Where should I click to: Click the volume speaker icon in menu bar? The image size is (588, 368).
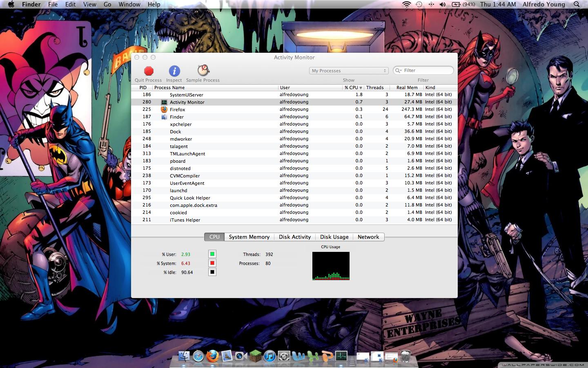pos(443,4)
